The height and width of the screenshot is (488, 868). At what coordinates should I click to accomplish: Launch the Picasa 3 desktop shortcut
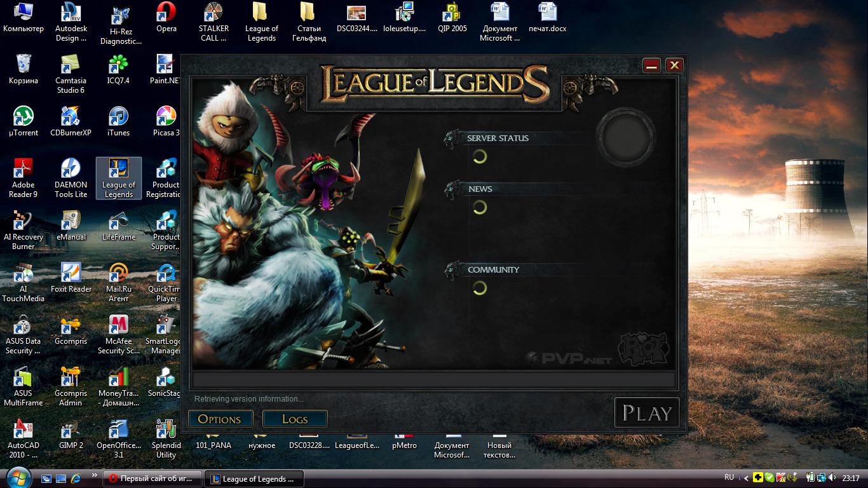tap(166, 122)
